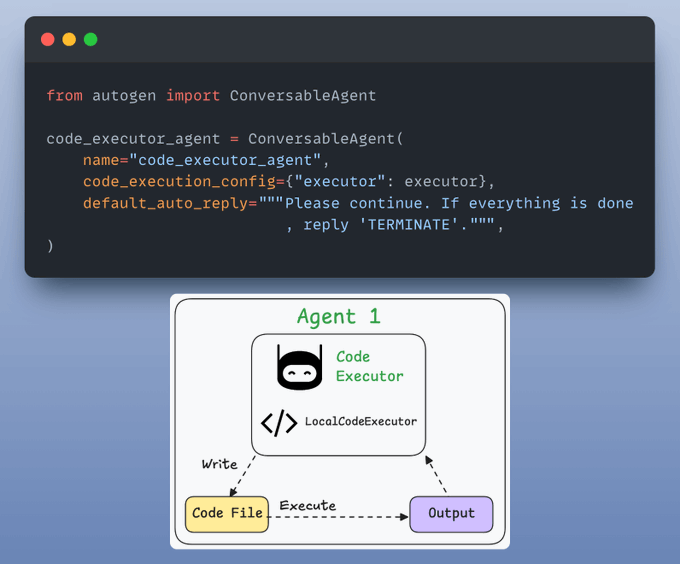Click the yellow minimize dot
This screenshot has height=564, width=680.
click(69, 40)
